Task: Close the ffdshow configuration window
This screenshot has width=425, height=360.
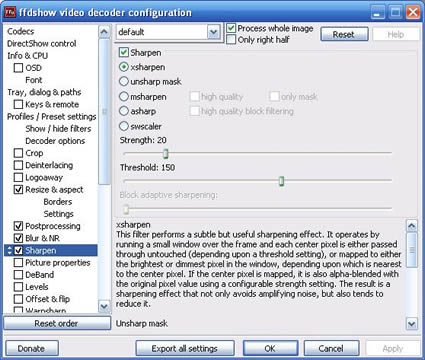Action: (413, 13)
